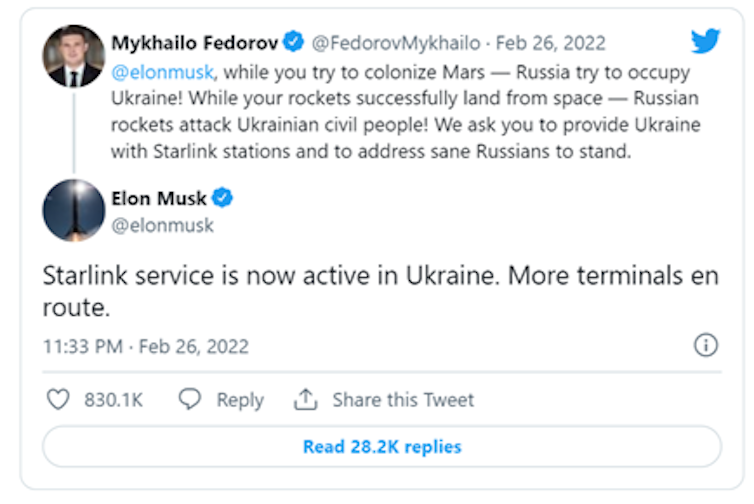Like the tweet with the heart icon

[x=59, y=400]
